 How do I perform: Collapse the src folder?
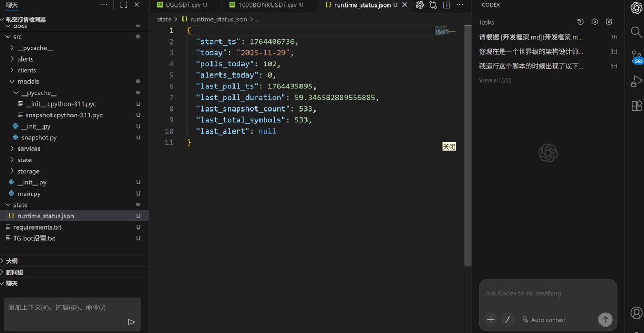point(74,37)
